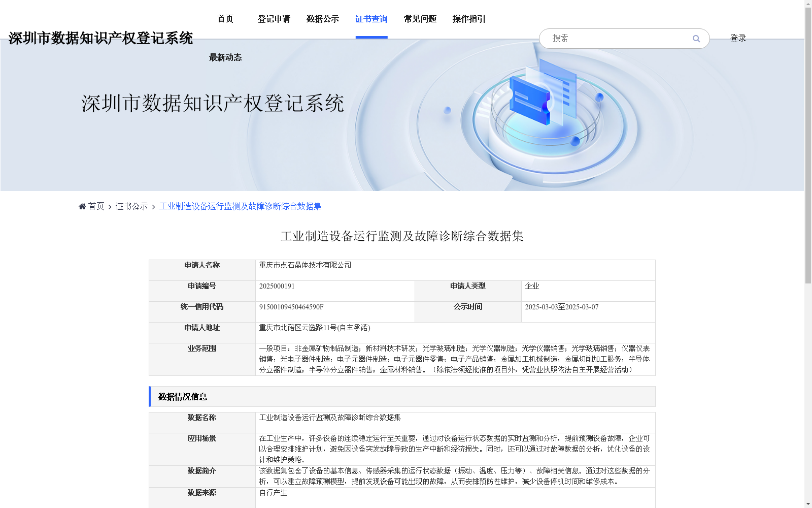Click the centered page heading title
Image resolution: width=812 pixels, height=508 pixels.
[402, 236]
